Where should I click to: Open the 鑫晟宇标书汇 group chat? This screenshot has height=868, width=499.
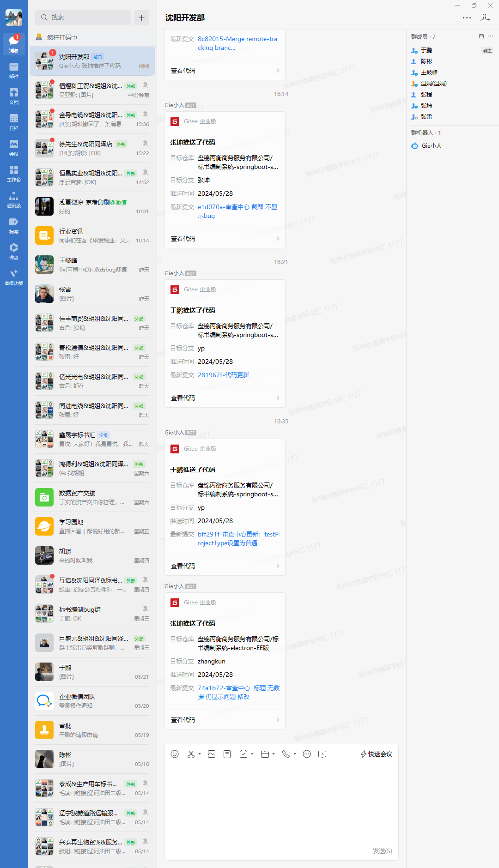tap(92, 439)
